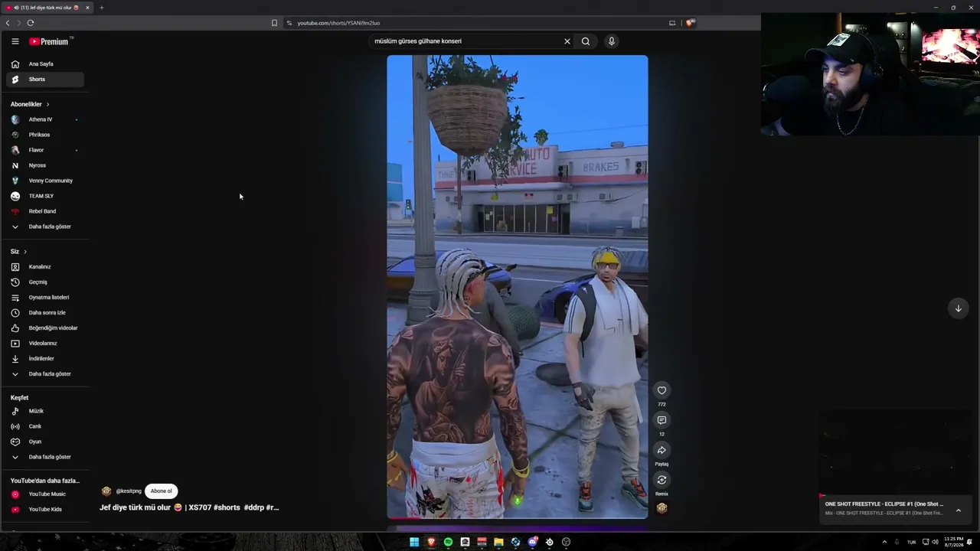This screenshot has width=980, height=551.
Task: Open the Athena IV subscription channel
Action: (x=45, y=119)
